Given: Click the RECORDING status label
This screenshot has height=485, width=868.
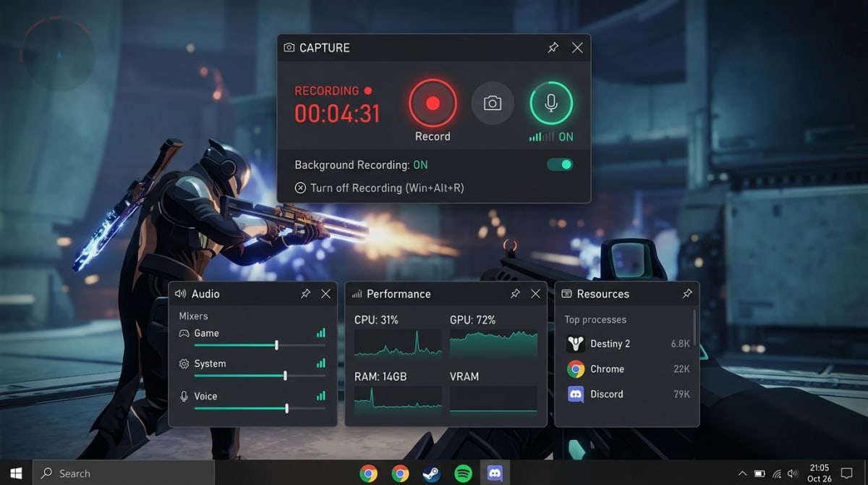Looking at the screenshot, I should 333,90.
